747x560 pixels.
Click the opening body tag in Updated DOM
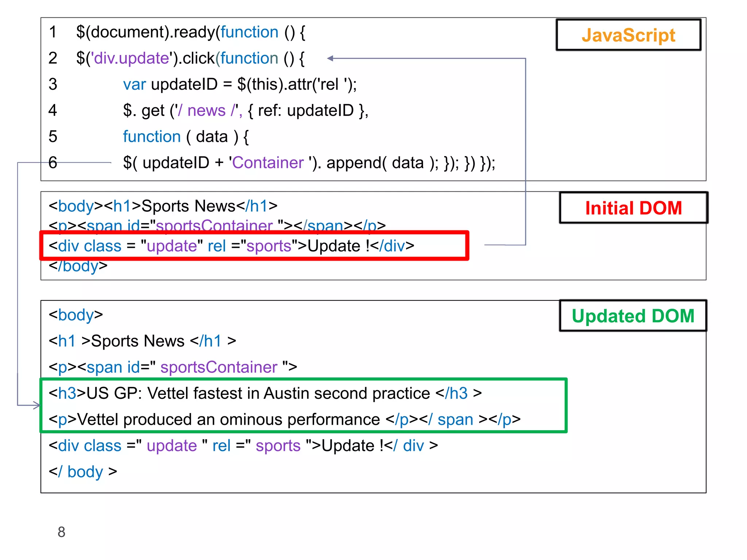coord(76,315)
